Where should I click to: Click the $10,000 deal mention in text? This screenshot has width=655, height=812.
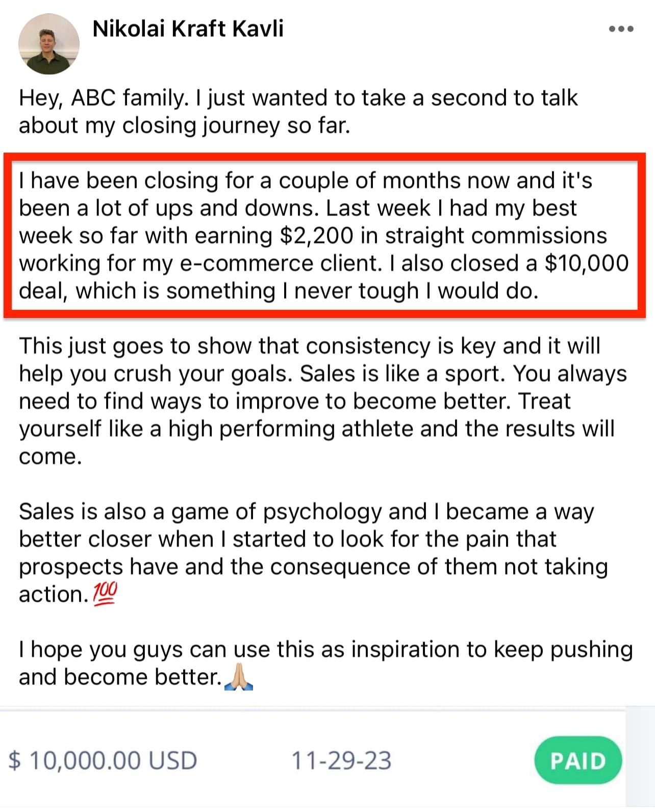(587, 263)
